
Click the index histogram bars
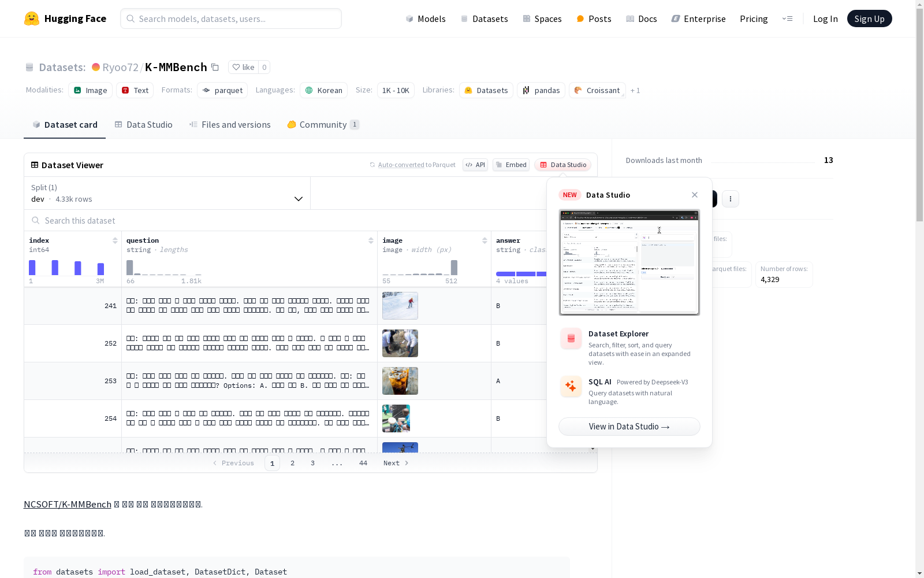(66, 268)
